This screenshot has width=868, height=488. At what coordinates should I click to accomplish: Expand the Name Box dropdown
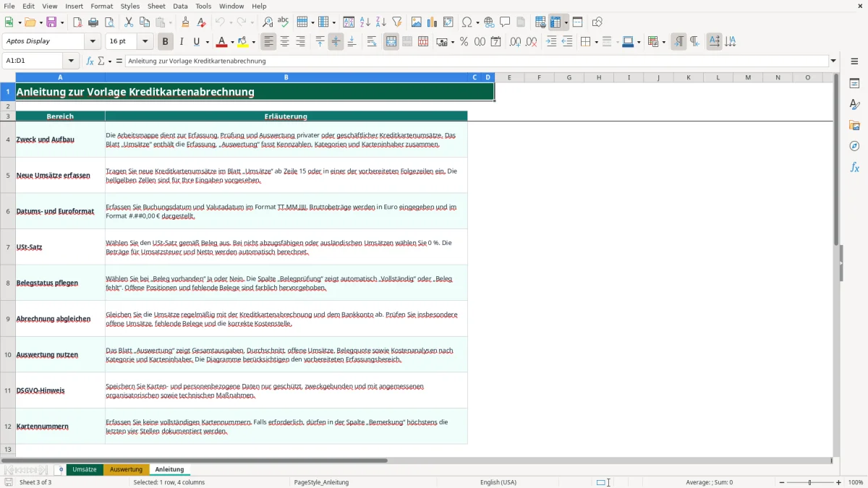point(71,61)
